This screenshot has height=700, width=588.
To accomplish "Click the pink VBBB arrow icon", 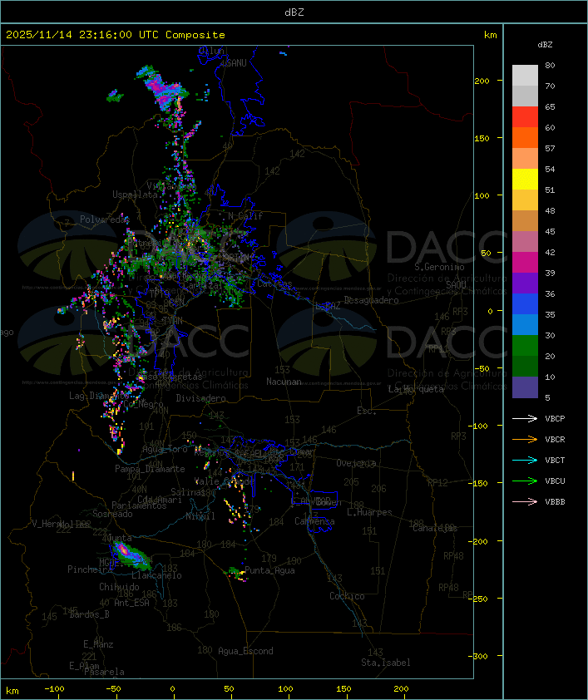I will pos(525,502).
